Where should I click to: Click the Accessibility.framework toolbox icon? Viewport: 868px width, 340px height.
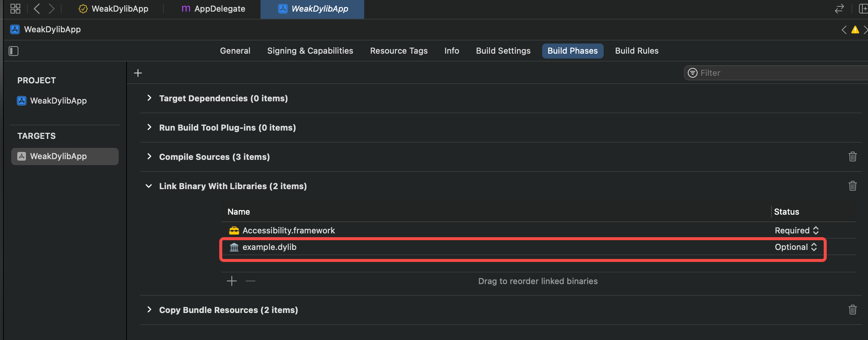coord(234,230)
